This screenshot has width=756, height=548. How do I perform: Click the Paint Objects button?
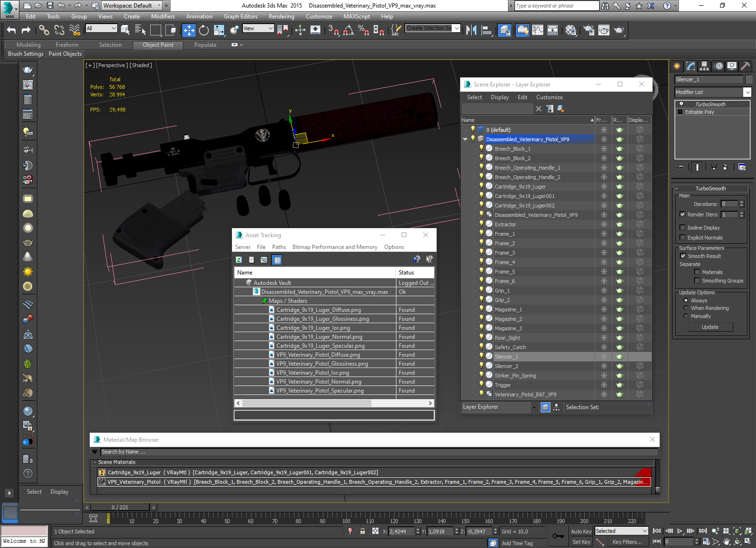click(65, 54)
